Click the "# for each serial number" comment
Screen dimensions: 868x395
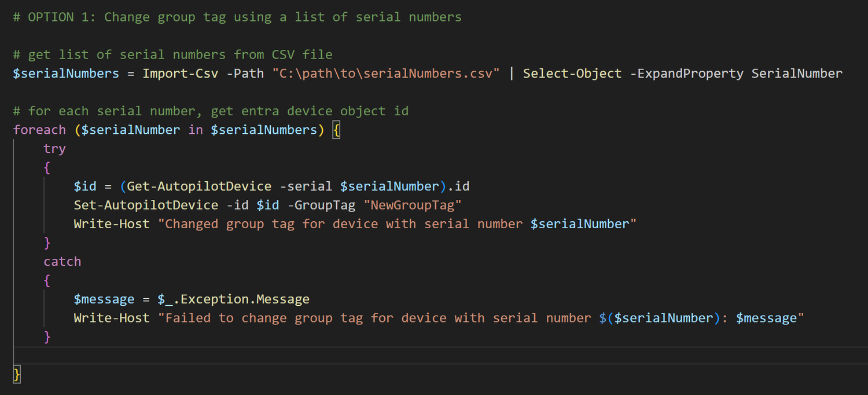tap(211, 111)
